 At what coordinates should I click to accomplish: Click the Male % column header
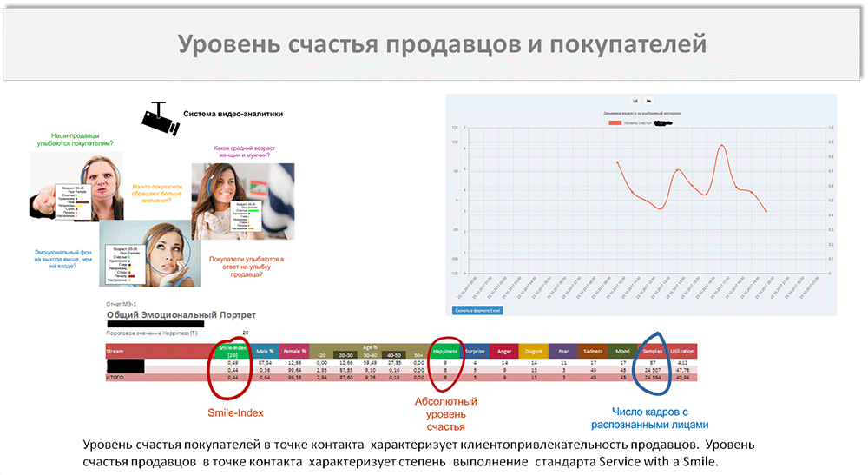(266, 352)
